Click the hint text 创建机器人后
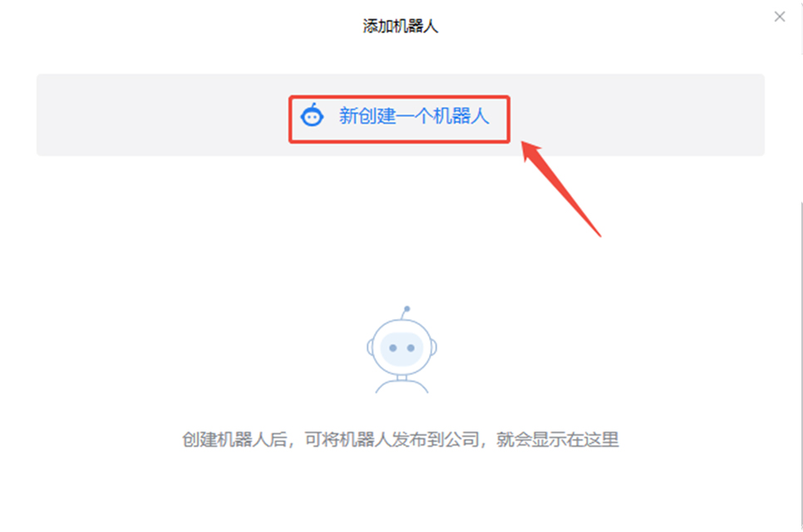 [x=234, y=440]
